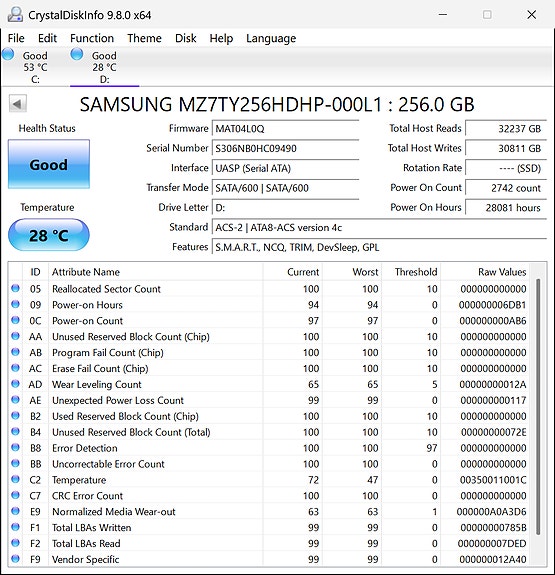555x575 pixels.
Task: Click status orb for Normalized Media Wear-out
Action: point(15,511)
